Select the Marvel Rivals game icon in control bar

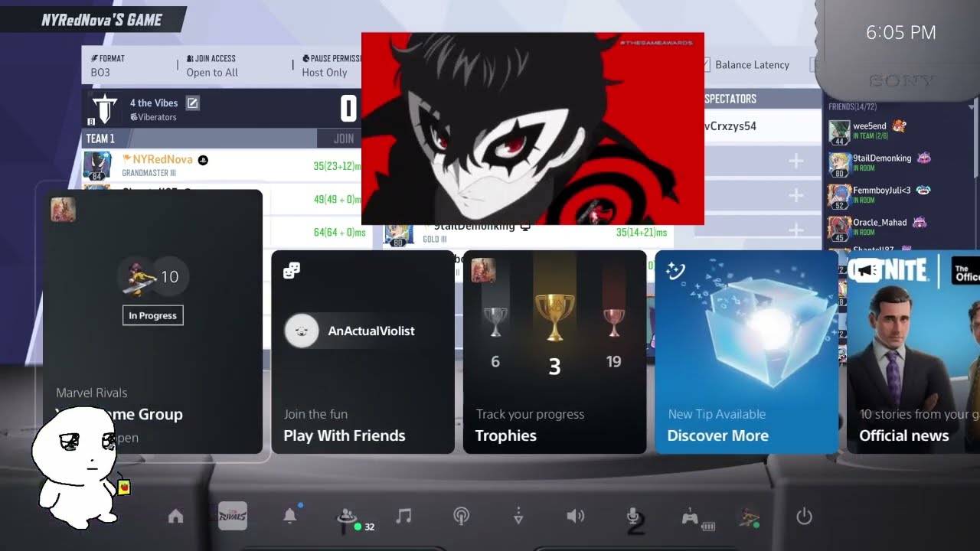tap(233, 516)
